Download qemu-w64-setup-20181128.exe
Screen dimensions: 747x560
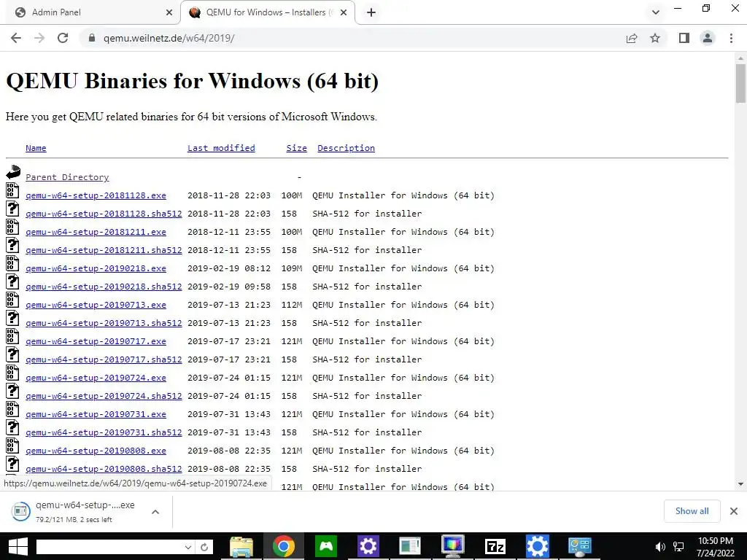(96, 195)
